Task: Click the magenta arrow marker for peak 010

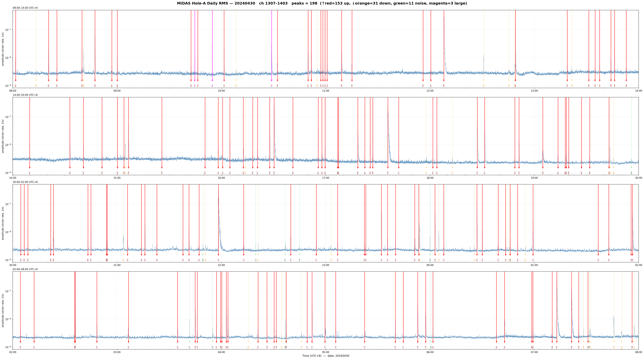Action: tap(195, 80)
